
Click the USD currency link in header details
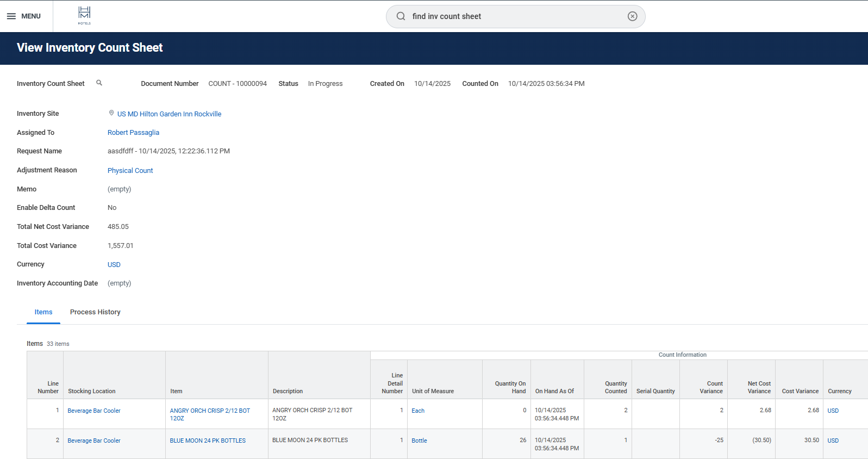pos(114,265)
